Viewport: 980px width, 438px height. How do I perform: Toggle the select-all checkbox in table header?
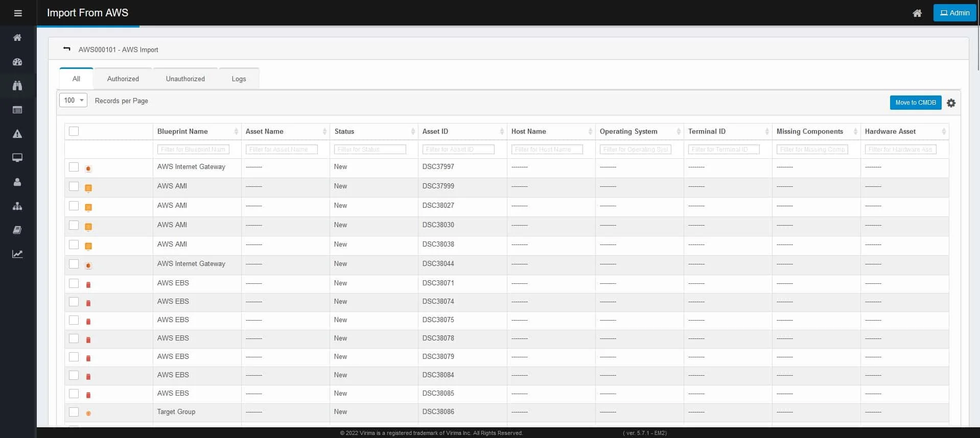pos(74,131)
